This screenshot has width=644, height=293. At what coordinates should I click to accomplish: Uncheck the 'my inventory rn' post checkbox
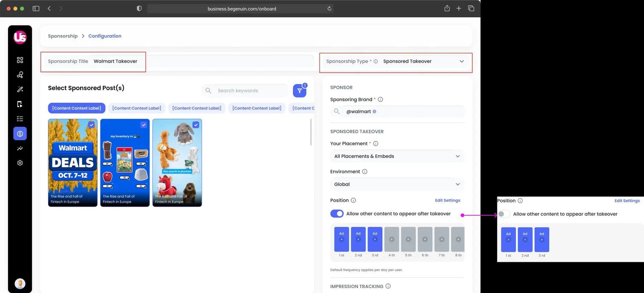tap(144, 125)
